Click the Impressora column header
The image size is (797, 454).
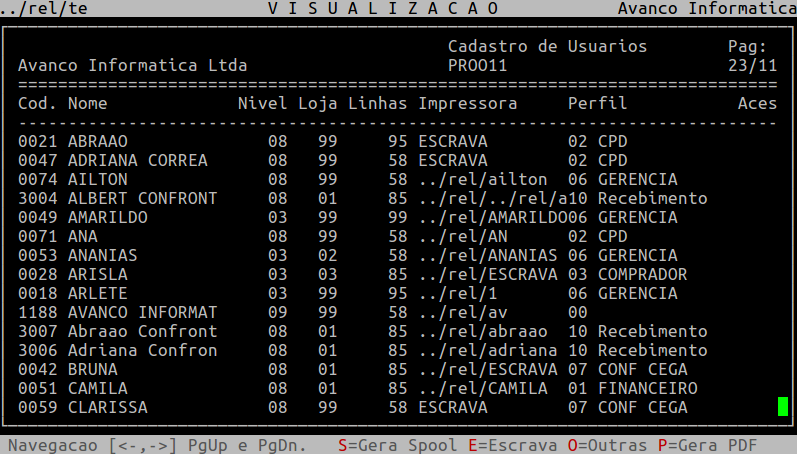click(467, 104)
